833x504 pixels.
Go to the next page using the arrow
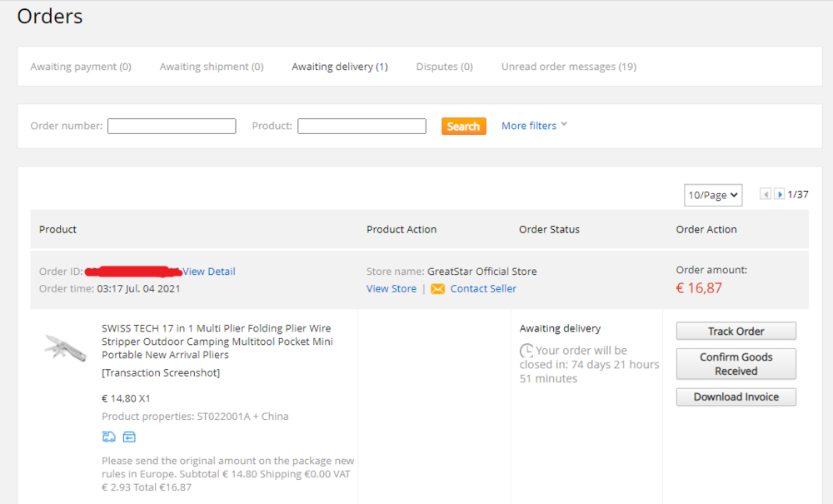coord(781,193)
